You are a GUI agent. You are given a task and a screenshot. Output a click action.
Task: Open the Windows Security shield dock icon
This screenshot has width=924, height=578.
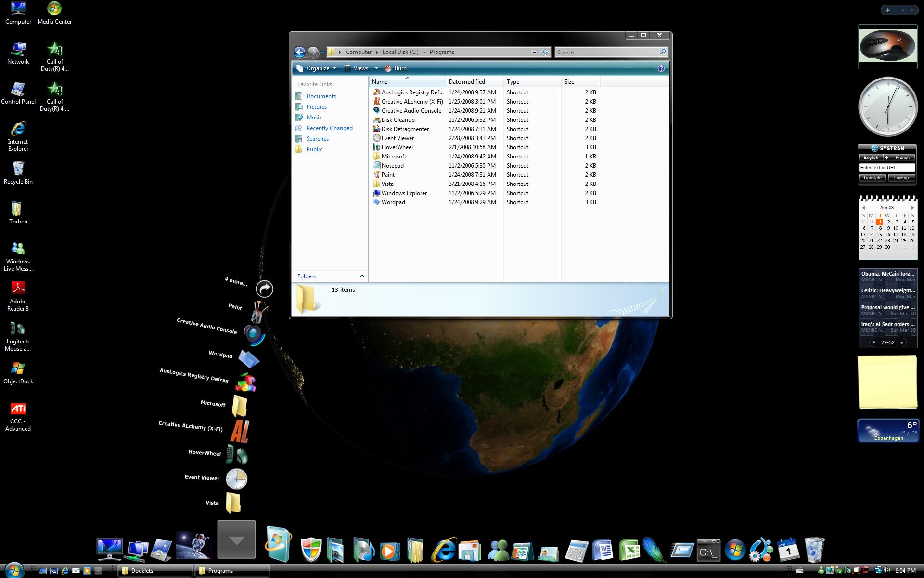tap(310, 550)
